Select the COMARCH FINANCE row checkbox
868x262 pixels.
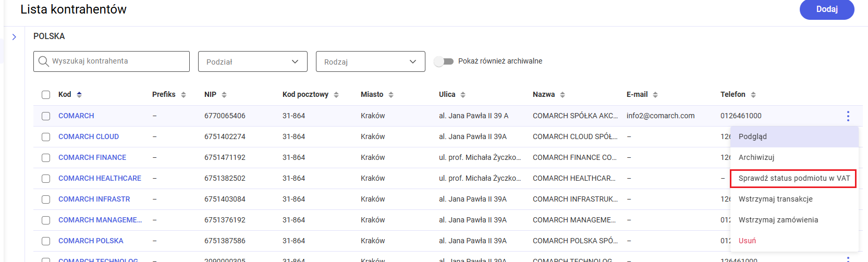tap(46, 158)
